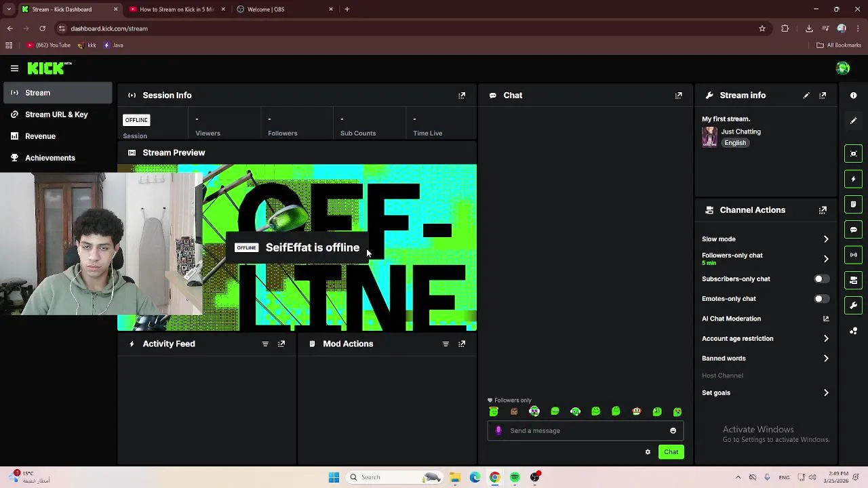Click the English language tag
The height and width of the screenshot is (488, 868).
735,143
